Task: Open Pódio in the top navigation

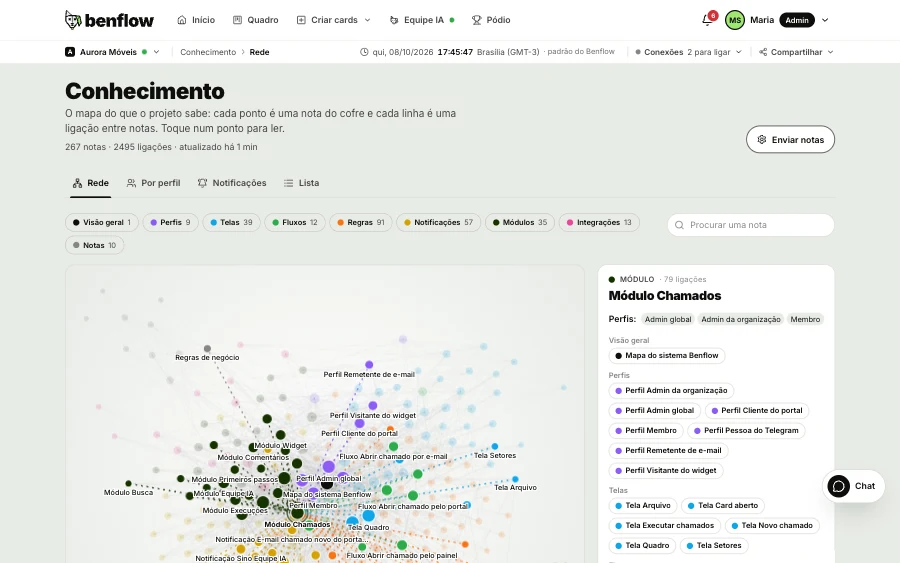Action: [491, 20]
